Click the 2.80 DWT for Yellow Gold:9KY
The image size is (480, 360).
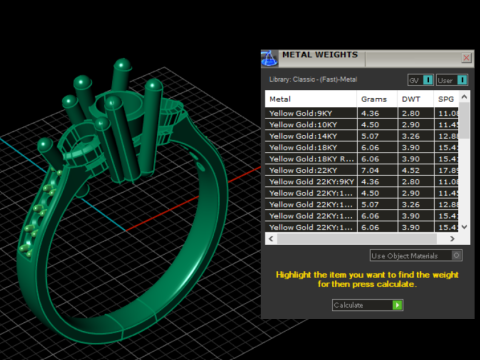411,113
